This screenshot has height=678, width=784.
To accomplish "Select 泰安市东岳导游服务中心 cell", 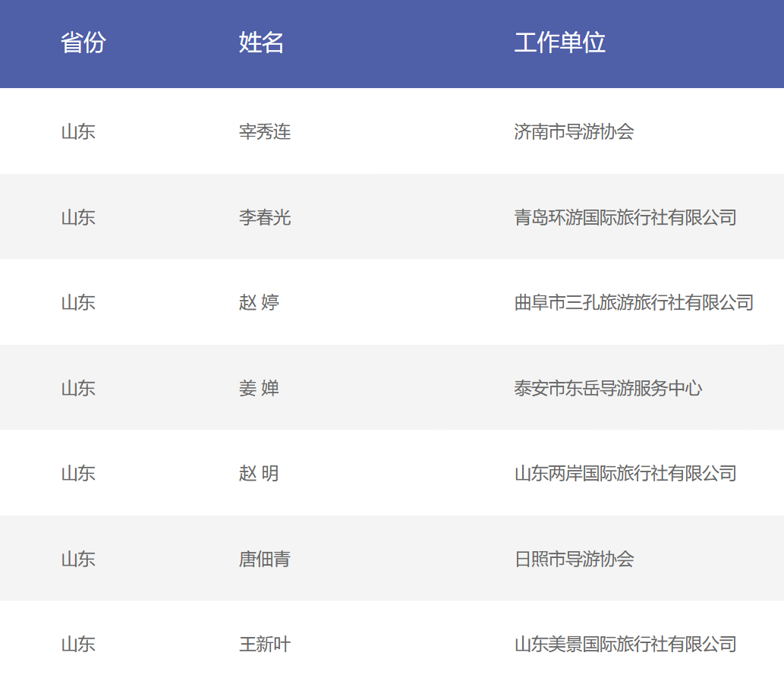I will tap(608, 388).
